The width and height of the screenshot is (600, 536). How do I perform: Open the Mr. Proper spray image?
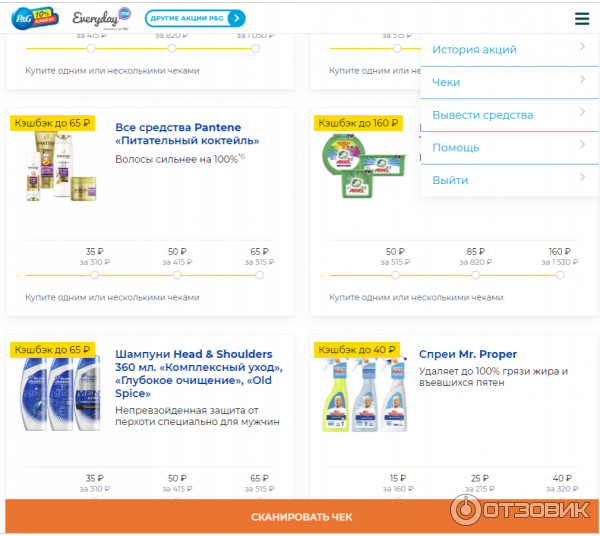pyautogui.click(x=359, y=393)
